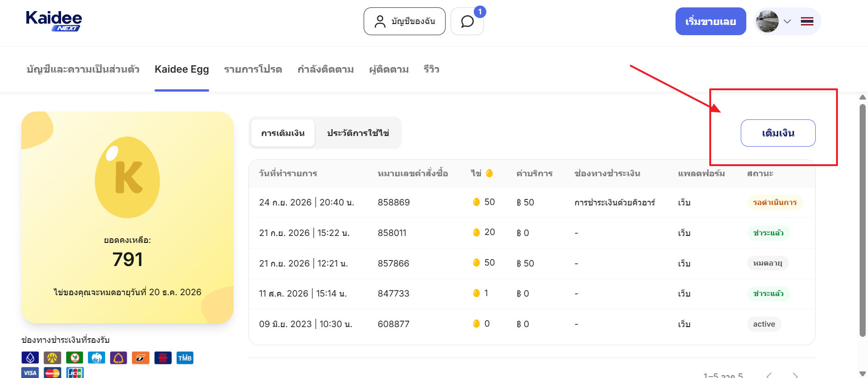Open the บัญชีของฉัน account button
The image size is (868, 378).
[x=404, y=21]
